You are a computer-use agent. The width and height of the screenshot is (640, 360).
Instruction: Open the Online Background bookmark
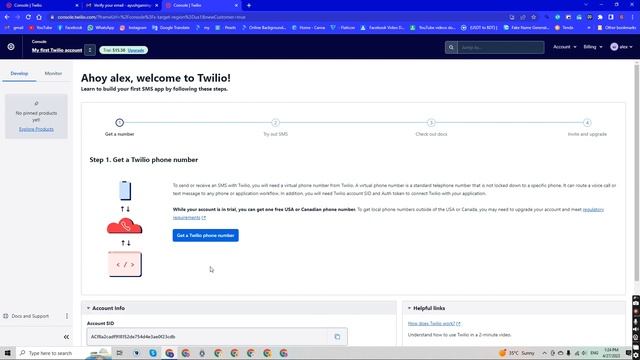tap(264, 28)
